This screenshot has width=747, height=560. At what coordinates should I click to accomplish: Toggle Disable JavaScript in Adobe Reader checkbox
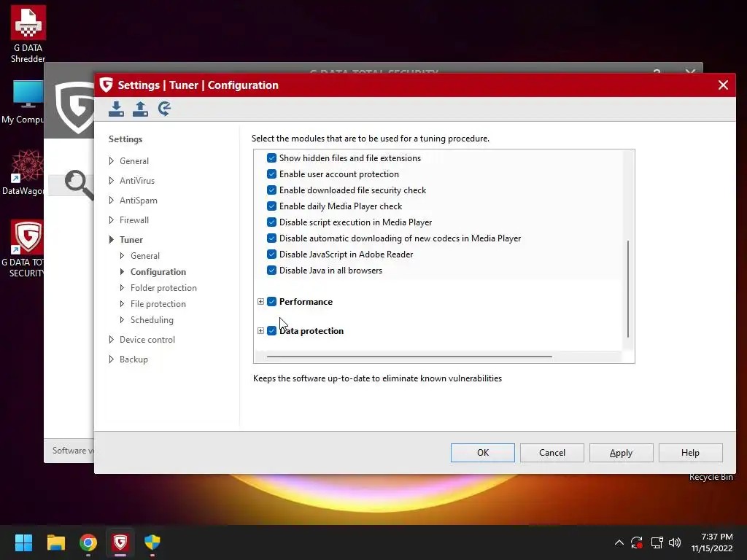coord(271,254)
